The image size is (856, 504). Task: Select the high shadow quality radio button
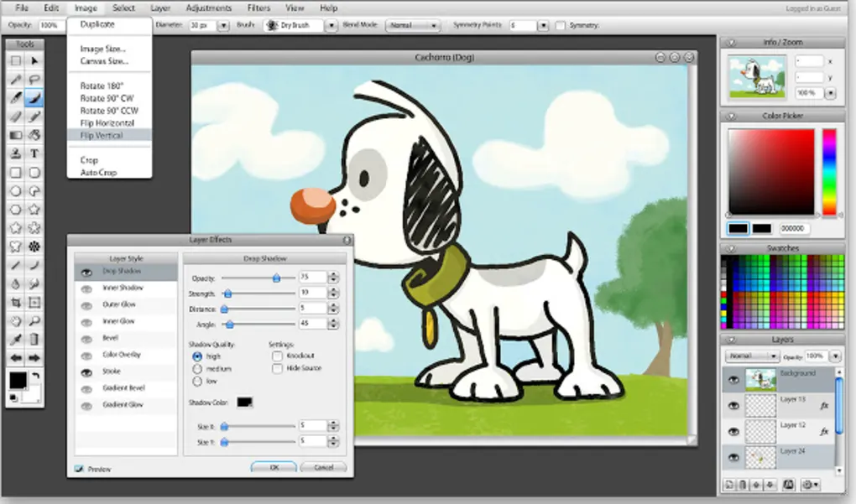pyautogui.click(x=197, y=356)
